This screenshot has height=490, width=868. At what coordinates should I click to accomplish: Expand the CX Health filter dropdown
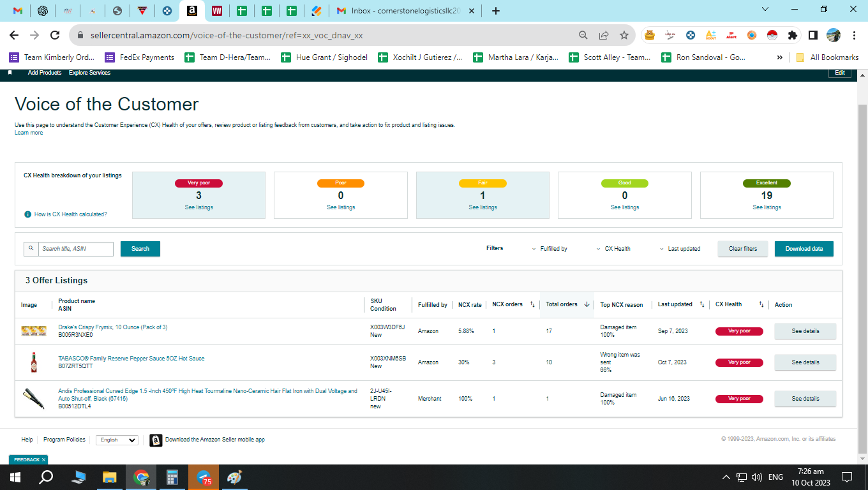coord(613,249)
